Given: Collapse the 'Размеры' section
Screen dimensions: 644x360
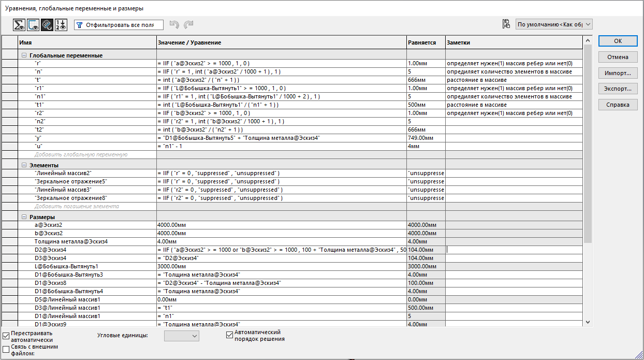Looking at the screenshot, I should point(24,217).
